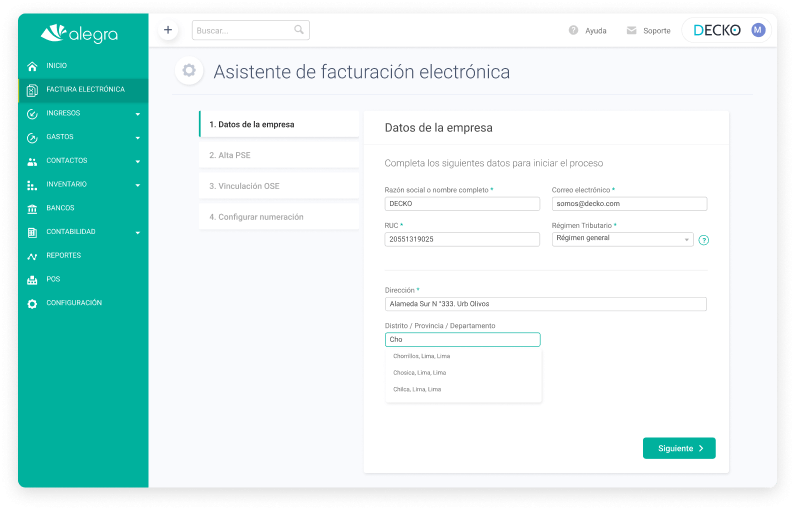
Task: Open Configuración gear icon in sidebar
Action: [x=32, y=303]
